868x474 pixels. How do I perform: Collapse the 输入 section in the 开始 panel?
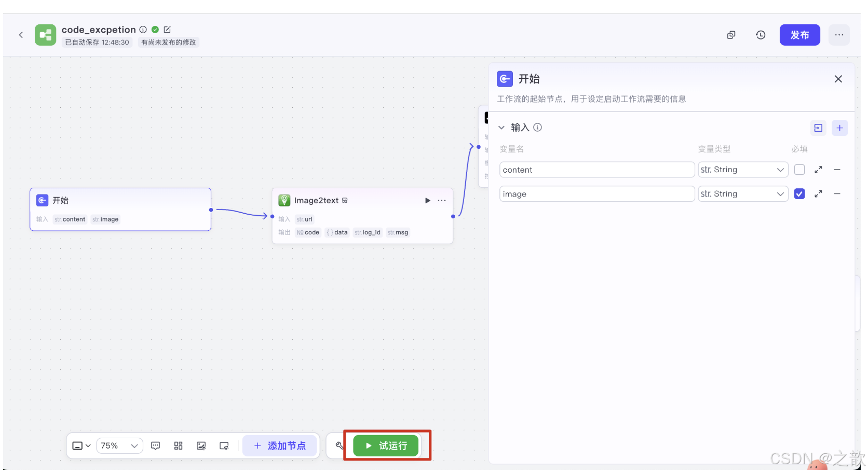point(501,127)
